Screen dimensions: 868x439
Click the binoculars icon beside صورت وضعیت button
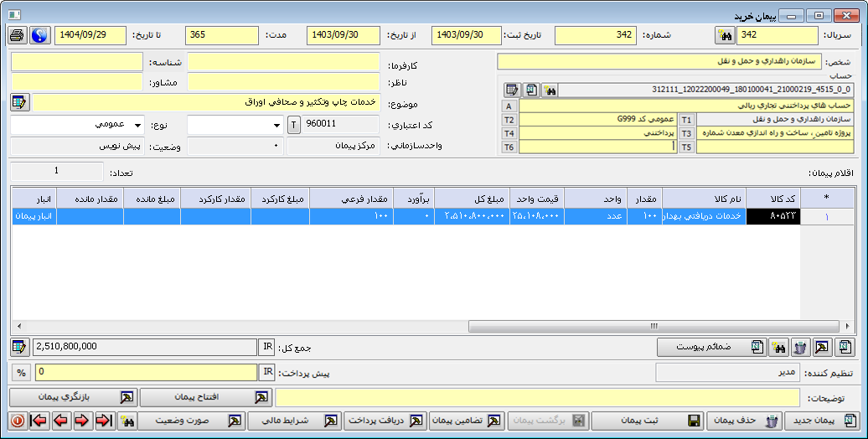[x=127, y=421]
